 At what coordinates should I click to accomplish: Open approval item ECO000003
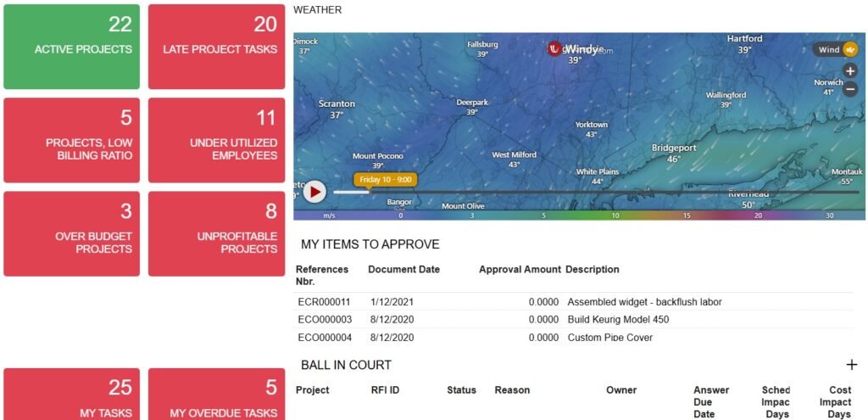tap(324, 320)
